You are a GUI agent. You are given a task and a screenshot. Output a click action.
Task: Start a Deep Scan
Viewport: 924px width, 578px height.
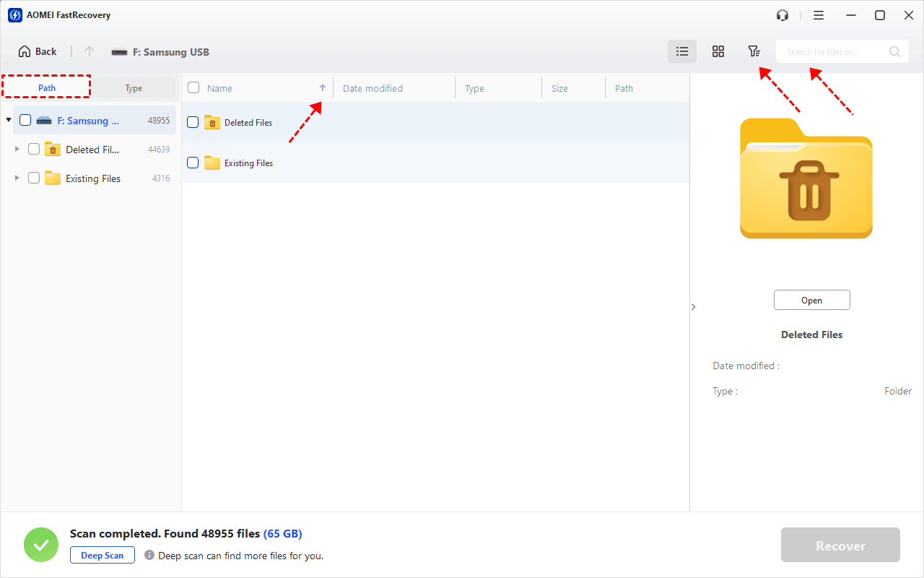click(x=103, y=556)
